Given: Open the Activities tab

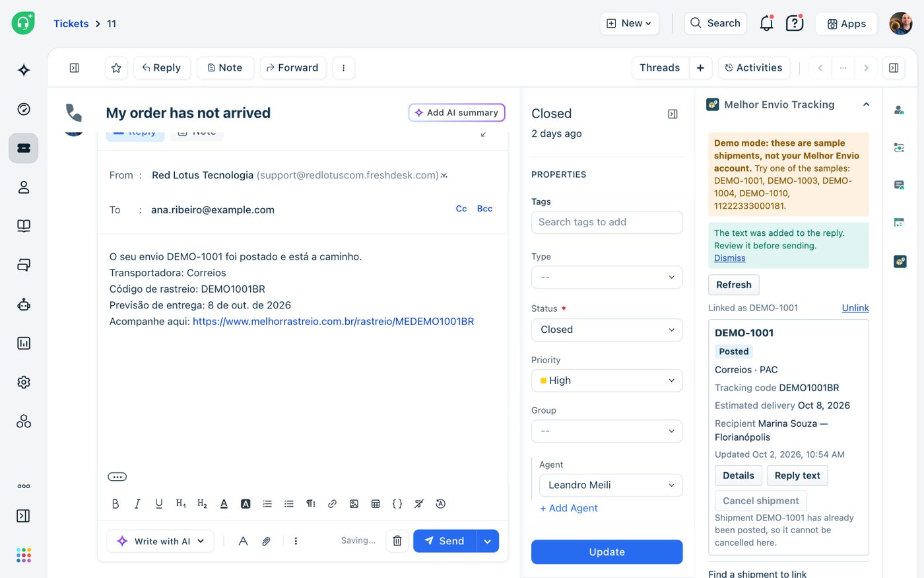Looking at the screenshot, I should coord(754,68).
